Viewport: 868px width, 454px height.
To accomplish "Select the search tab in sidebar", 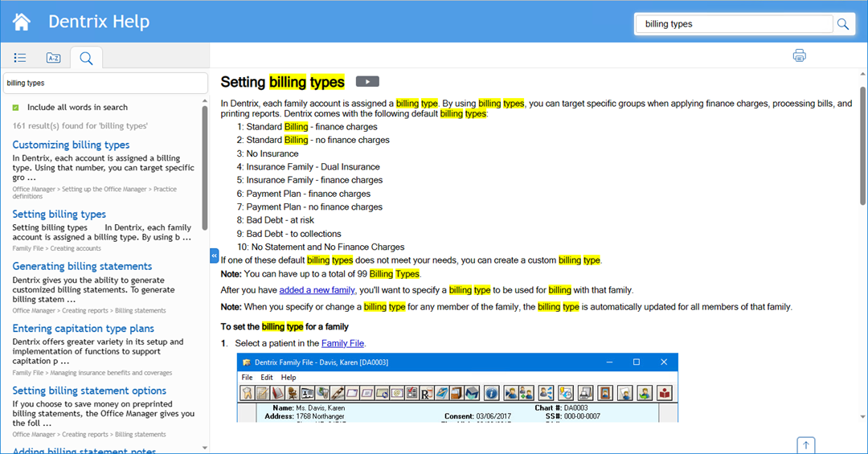I will 86,57.
